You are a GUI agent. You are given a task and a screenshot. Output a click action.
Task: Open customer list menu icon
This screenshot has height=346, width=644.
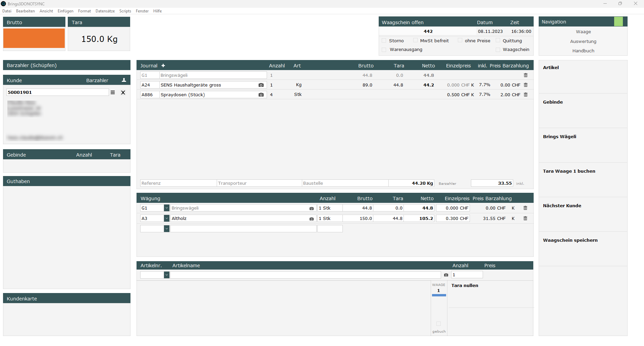113,93
